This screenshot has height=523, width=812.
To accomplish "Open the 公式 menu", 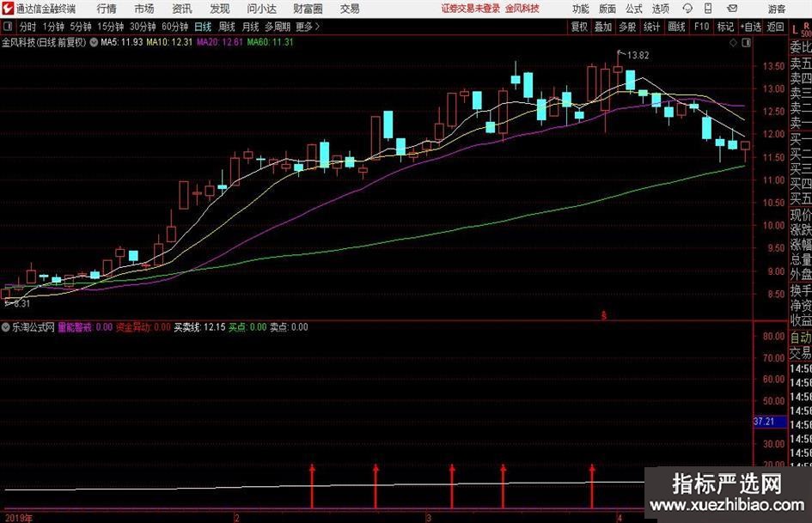I will pyautogui.click(x=634, y=9).
